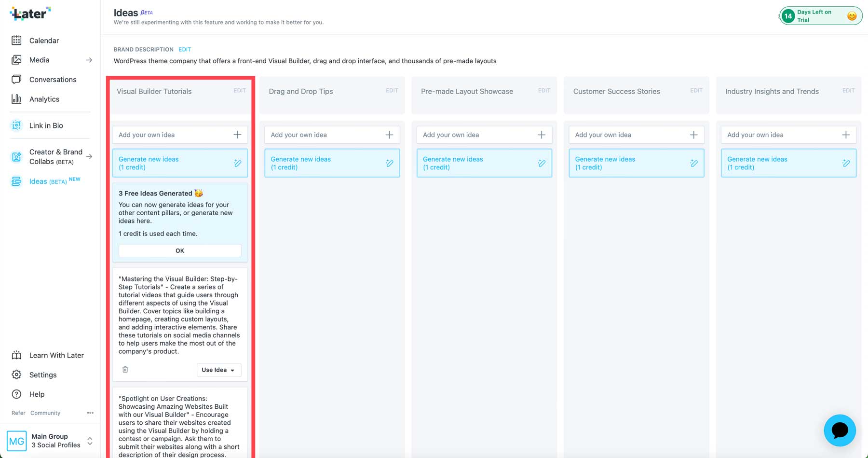Open Conversations from the sidebar

point(53,79)
